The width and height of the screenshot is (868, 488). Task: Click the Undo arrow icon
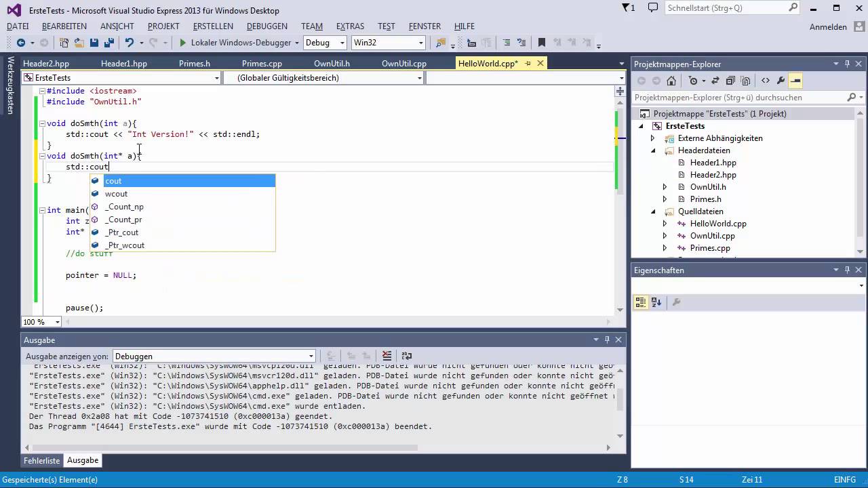point(129,43)
